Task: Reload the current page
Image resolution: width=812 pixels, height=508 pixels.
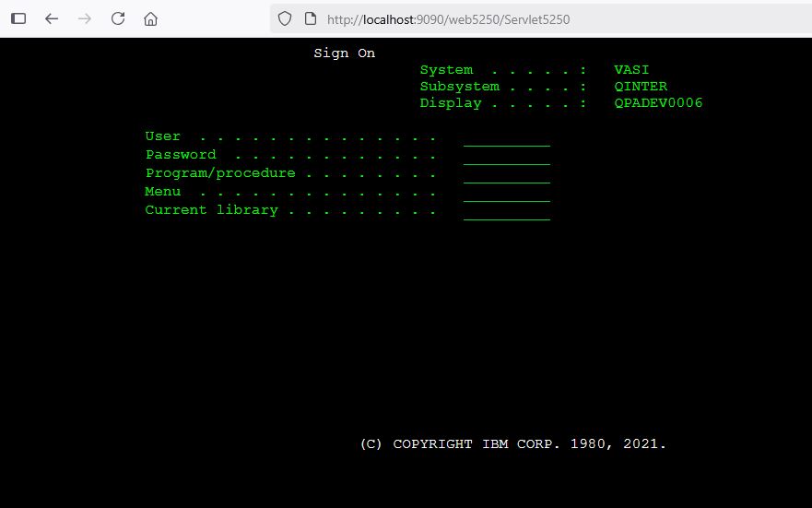Action: tap(118, 18)
